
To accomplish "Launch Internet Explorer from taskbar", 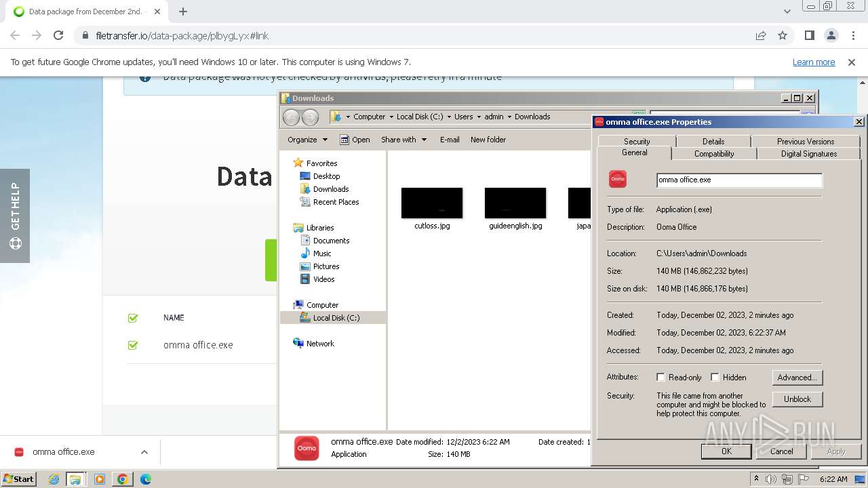I will (54, 479).
